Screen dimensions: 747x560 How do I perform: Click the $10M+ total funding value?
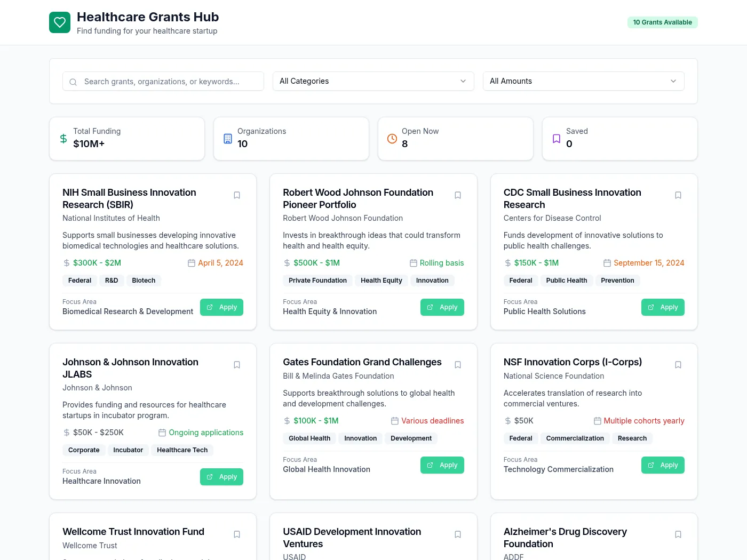click(x=89, y=144)
